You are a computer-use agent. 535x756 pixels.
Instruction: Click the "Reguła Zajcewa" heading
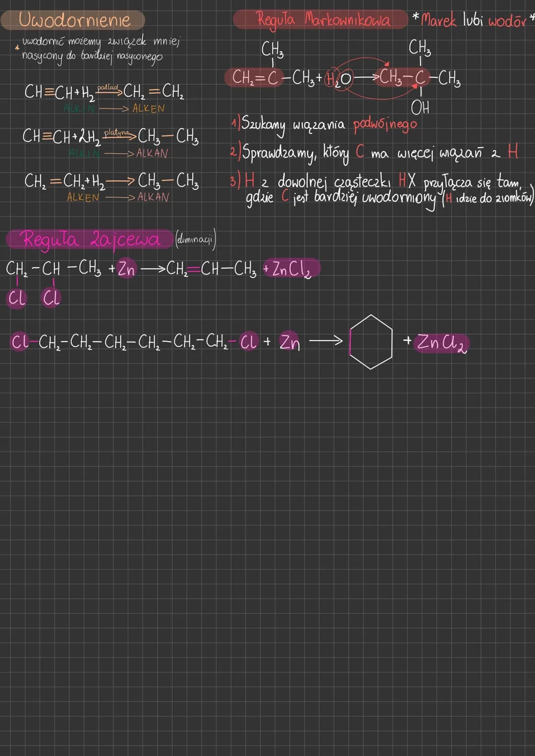pos(91,239)
